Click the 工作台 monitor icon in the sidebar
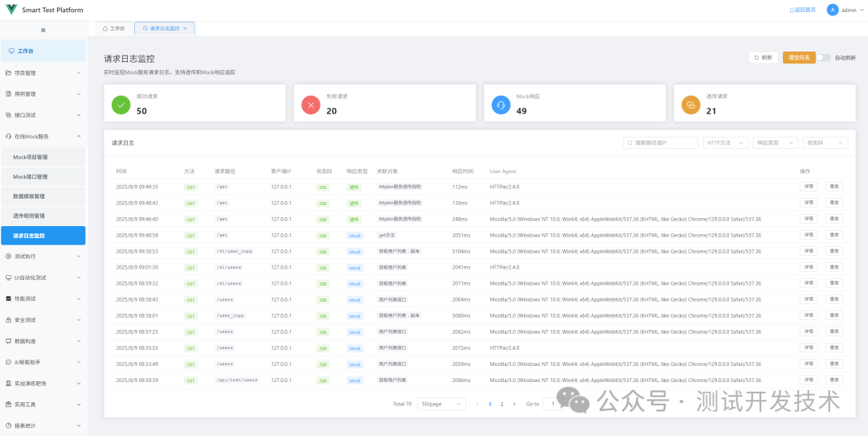This screenshot has height=436, width=868. 11,51
